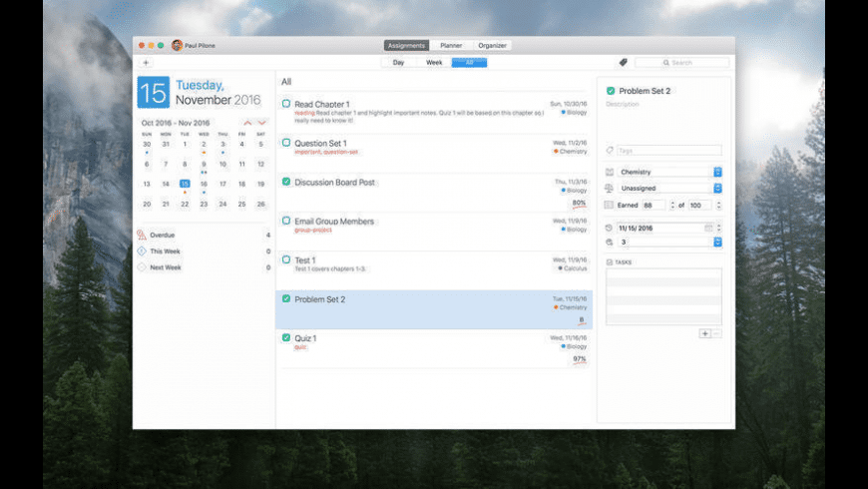Click the Next Week diamond icon

coord(142,267)
